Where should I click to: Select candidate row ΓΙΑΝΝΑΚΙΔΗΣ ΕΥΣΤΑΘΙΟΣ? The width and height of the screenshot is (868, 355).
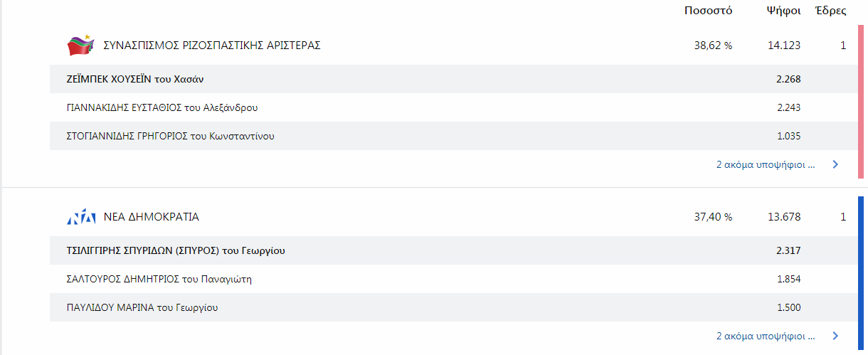pyautogui.click(x=452, y=107)
